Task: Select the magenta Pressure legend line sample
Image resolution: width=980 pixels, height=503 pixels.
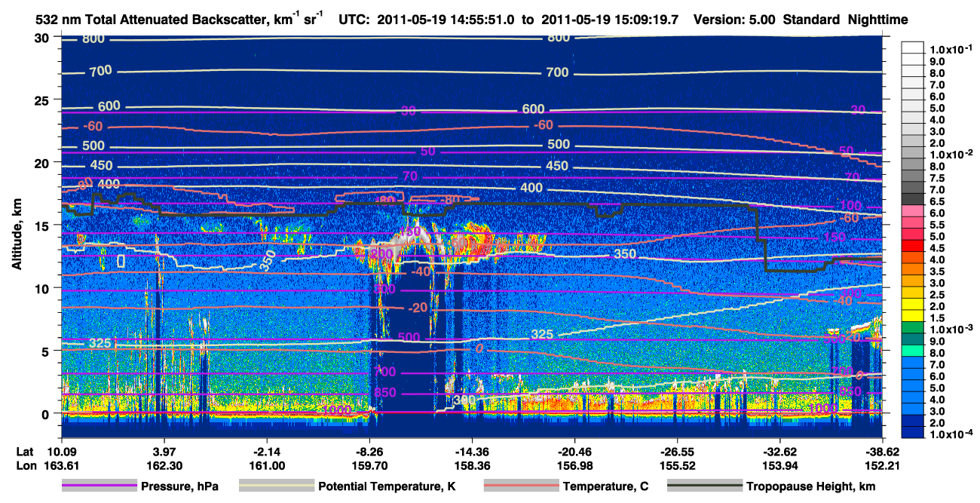Action: coord(99,486)
